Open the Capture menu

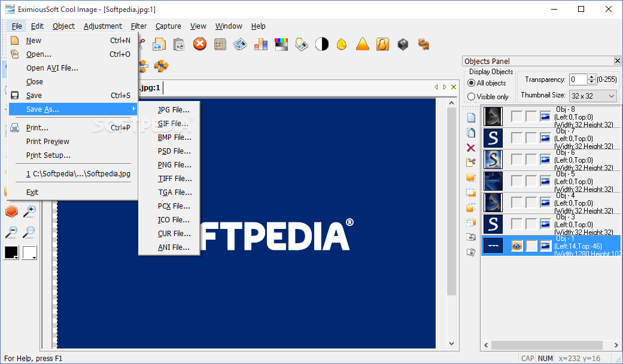(168, 26)
